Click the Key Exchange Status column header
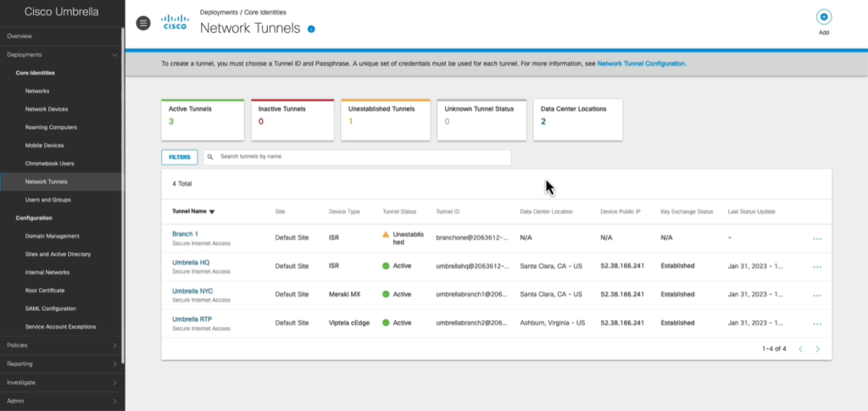The width and height of the screenshot is (868, 411). pos(687,212)
